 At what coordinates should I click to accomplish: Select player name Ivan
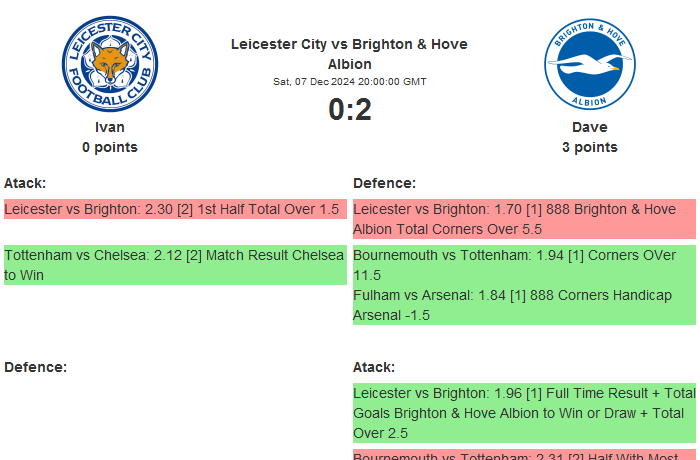pyautogui.click(x=110, y=127)
